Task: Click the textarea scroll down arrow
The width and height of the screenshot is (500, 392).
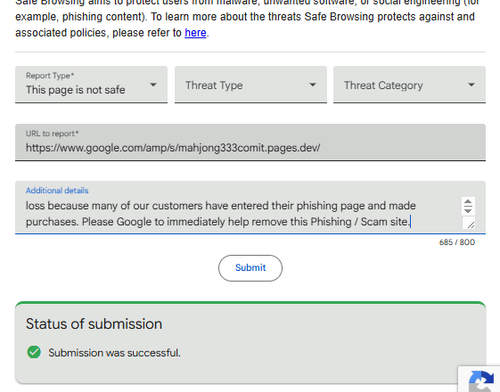Action: coord(468,210)
